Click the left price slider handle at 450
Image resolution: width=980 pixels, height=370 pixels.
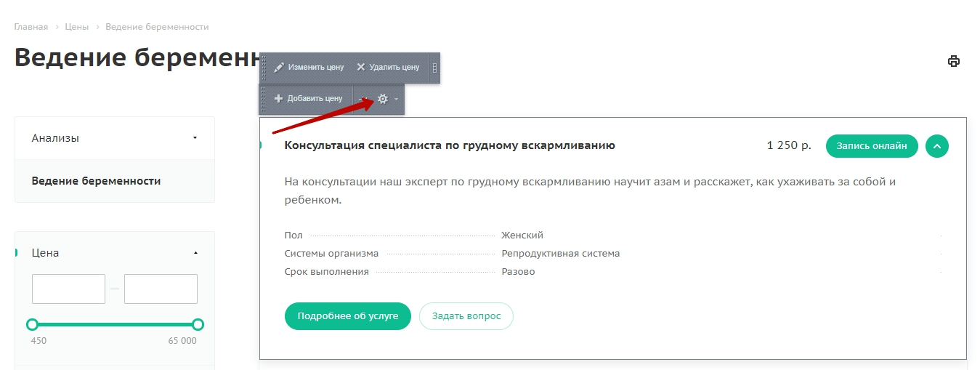click(x=32, y=324)
